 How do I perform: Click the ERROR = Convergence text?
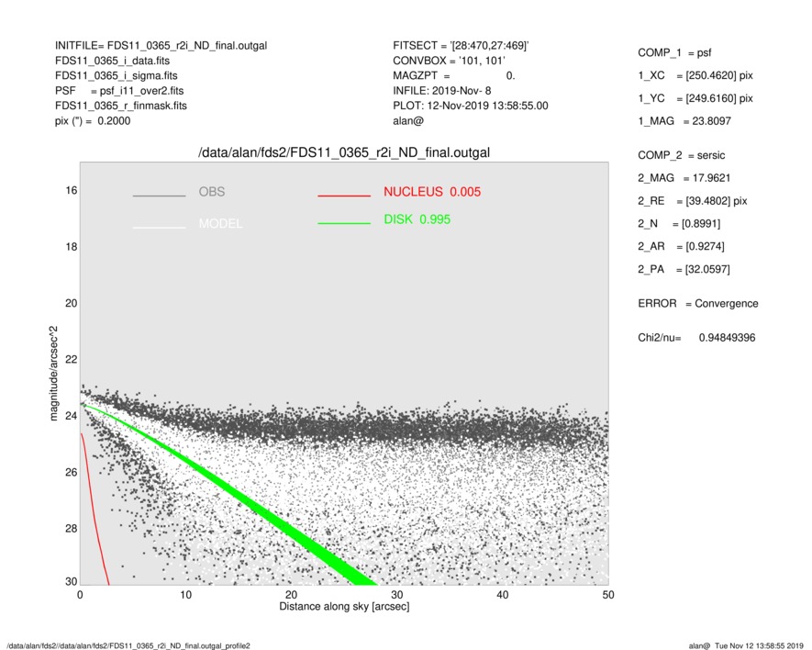click(x=697, y=304)
